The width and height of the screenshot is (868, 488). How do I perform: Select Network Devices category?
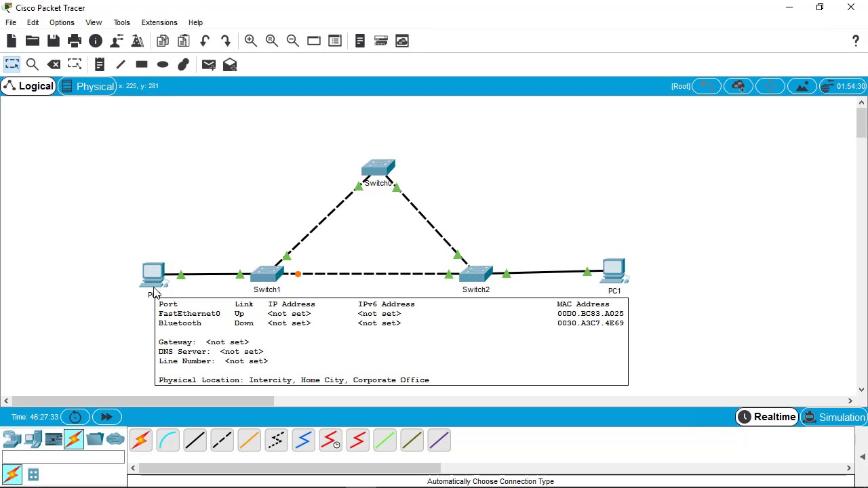pos(12,439)
